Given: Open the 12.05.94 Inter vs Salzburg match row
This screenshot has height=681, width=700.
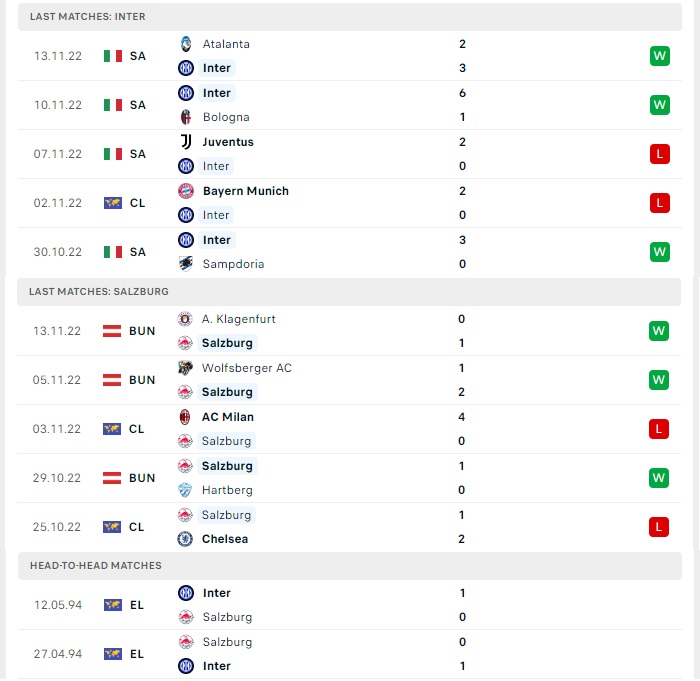Looking at the screenshot, I should [350, 605].
